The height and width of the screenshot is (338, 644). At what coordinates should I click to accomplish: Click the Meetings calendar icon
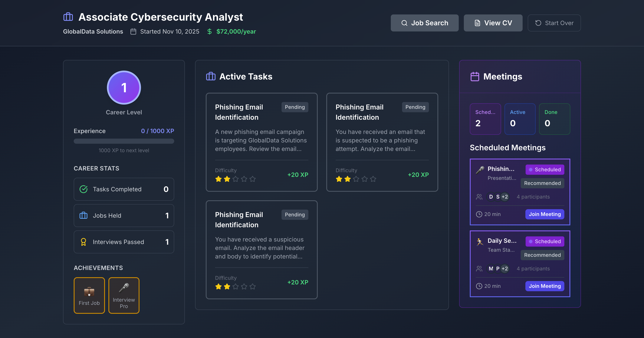click(474, 76)
